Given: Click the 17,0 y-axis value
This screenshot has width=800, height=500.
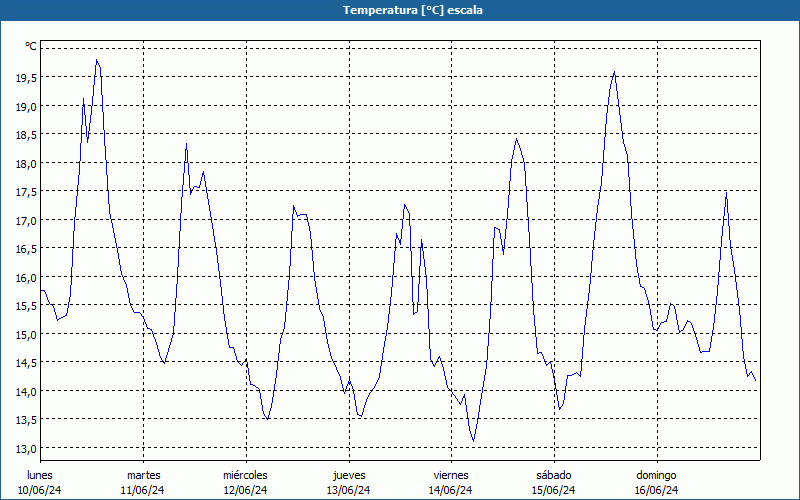Looking at the screenshot, I should [26, 220].
